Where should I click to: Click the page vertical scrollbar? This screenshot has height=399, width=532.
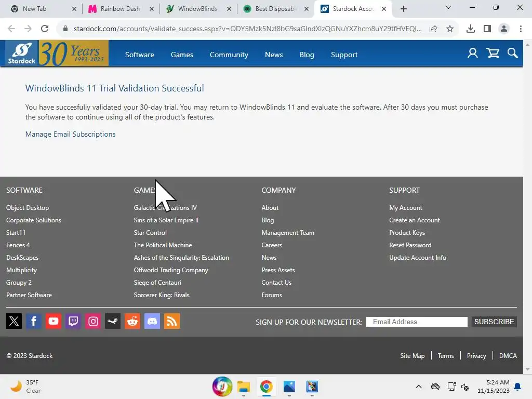527,207
